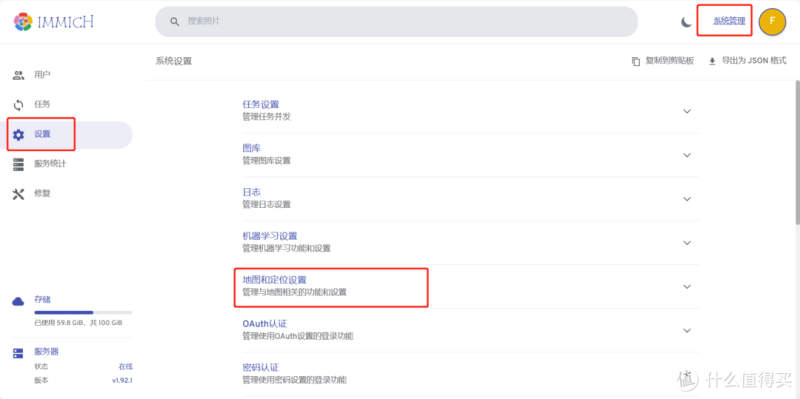Click the 系统设置 page heading
The height and width of the screenshot is (399, 800).
click(173, 61)
